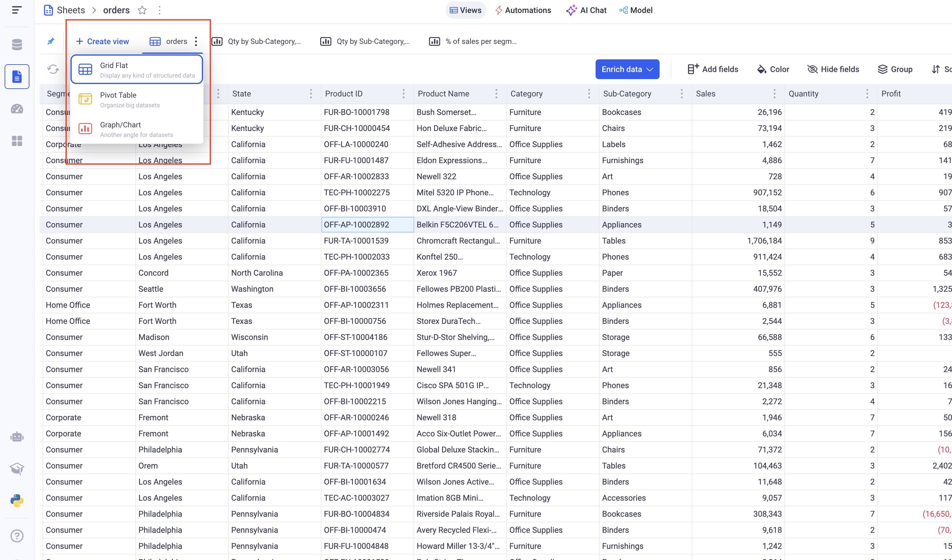Open options menu on orders view tab
This screenshot has height=560, width=952.
click(x=196, y=41)
